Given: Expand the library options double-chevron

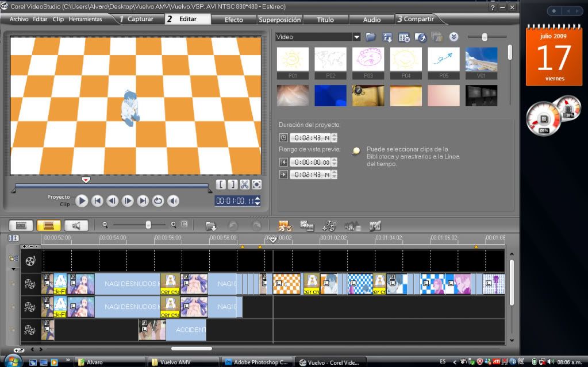Looking at the screenshot, I should 454,37.
